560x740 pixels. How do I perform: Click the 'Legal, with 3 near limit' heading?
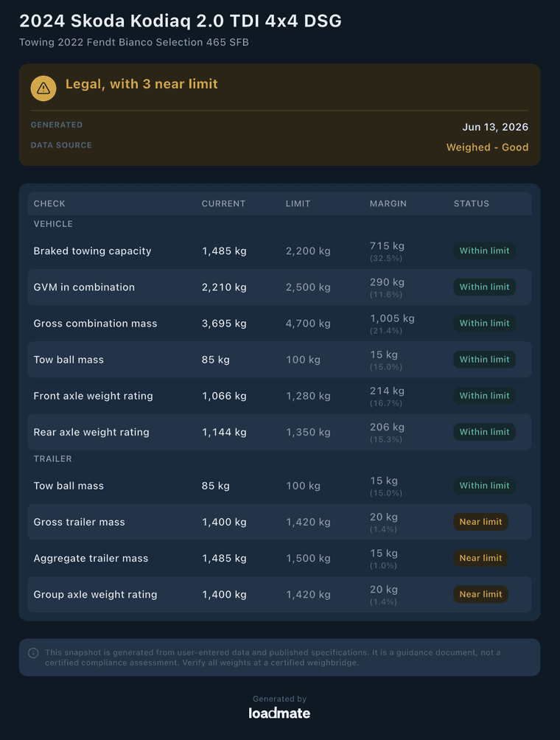[141, 84]
